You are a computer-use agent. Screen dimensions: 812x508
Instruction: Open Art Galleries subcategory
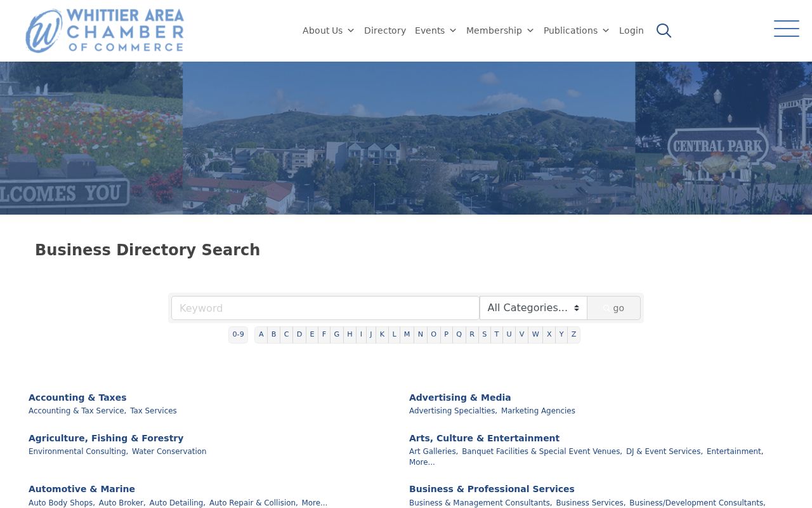click(x=432, y=451)
